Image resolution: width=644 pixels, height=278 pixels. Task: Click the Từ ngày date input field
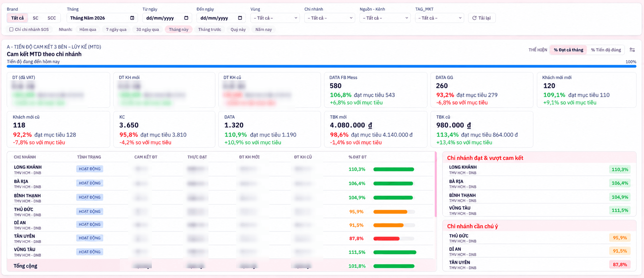(x=167, y=18)
